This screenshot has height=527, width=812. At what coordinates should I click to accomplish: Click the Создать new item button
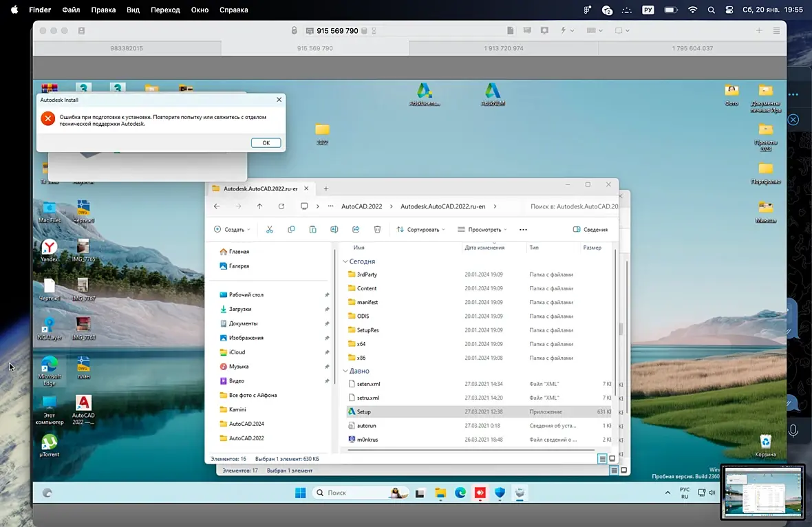232,229
